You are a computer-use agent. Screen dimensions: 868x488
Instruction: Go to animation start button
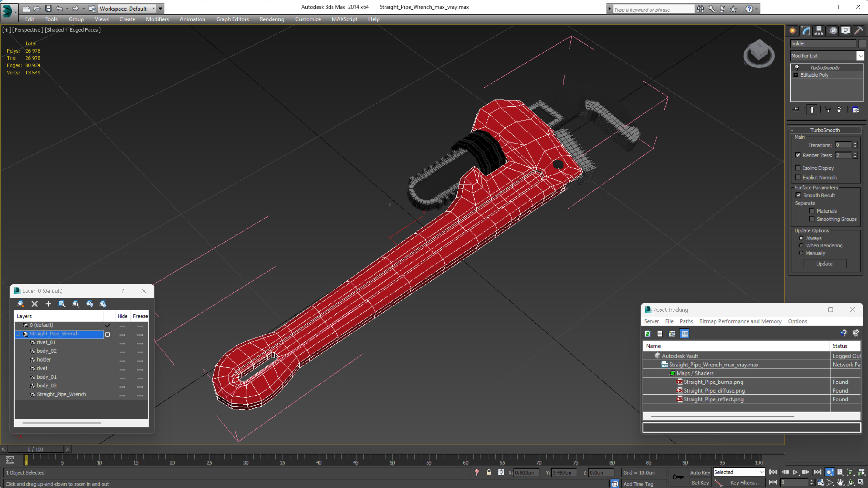click(773, 472)
